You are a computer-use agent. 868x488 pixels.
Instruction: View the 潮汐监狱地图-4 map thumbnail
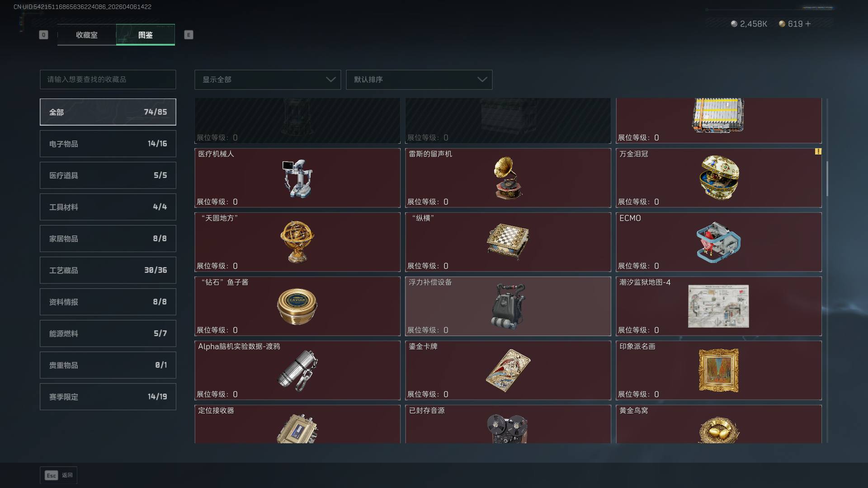tap(718, 306)
